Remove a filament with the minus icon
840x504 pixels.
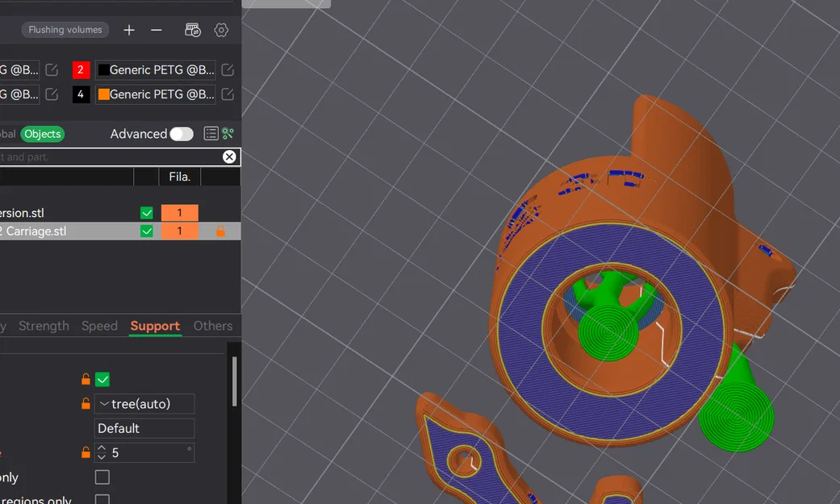[157, 31]
